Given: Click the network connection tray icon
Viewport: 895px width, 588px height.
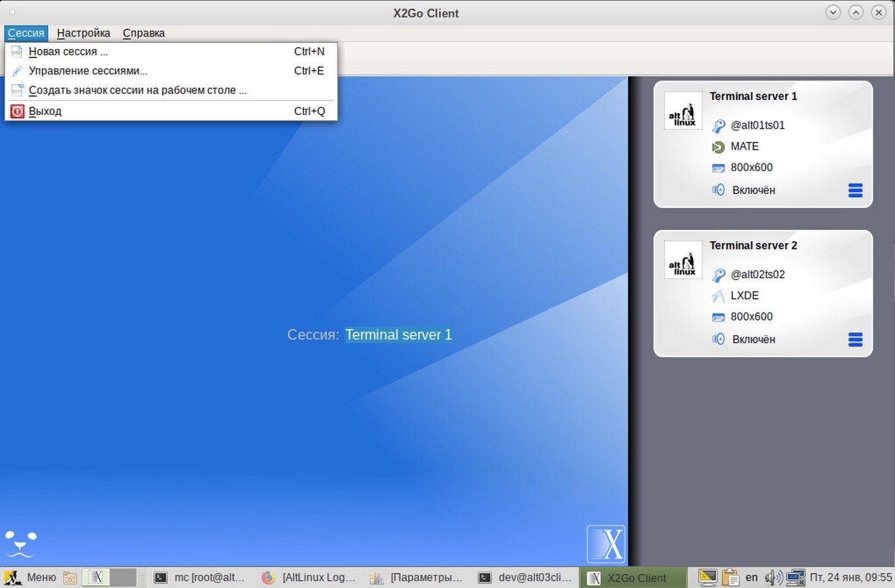Looking at the screenshot, I should 796,578.
